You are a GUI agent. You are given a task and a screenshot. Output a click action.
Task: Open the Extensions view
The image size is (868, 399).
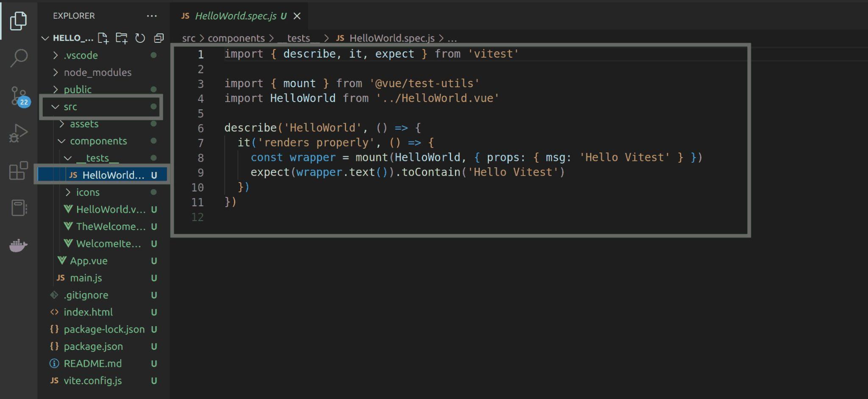tap(19, 171)
